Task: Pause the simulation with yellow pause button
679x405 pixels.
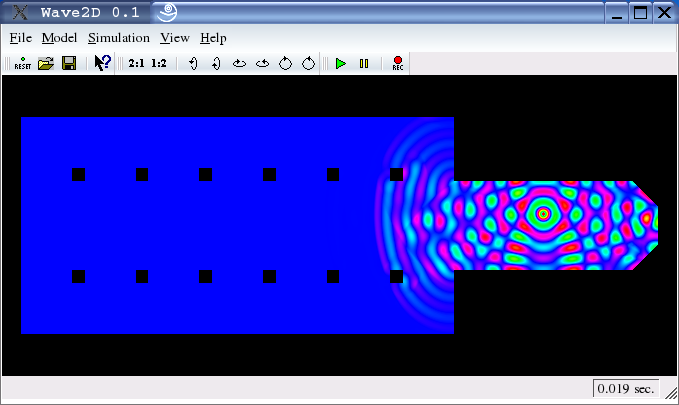Action: 364,64
